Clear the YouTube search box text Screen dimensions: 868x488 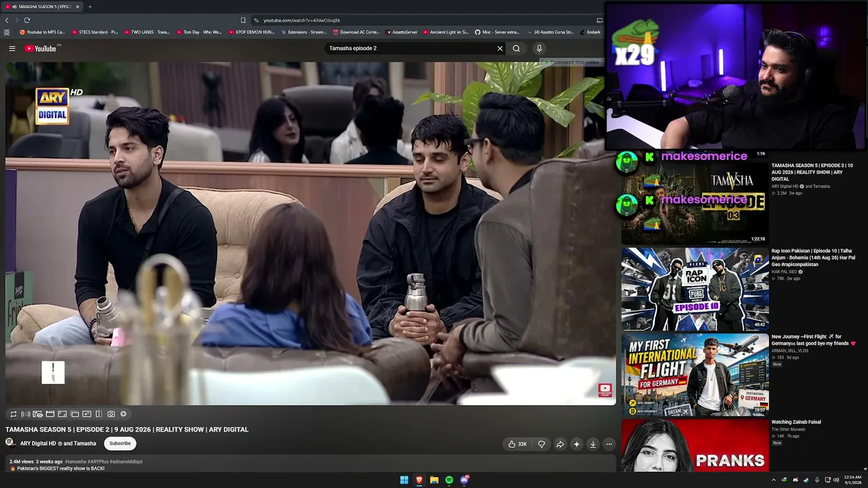(x=500, y=48)
